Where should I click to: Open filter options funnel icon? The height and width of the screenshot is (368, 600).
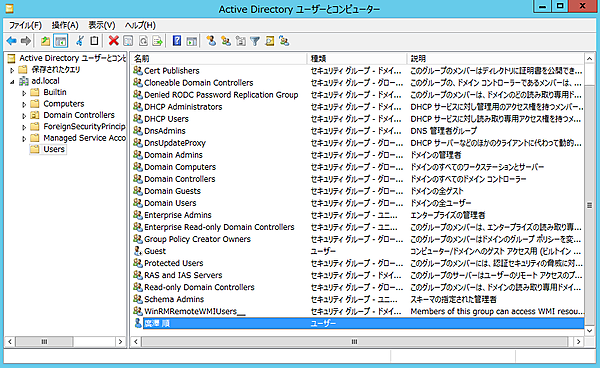coord(255,41)
